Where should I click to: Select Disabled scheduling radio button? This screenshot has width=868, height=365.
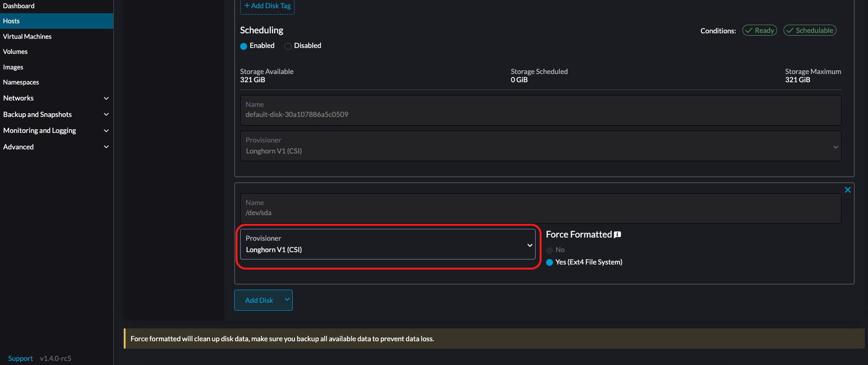[x=288, y=46]
